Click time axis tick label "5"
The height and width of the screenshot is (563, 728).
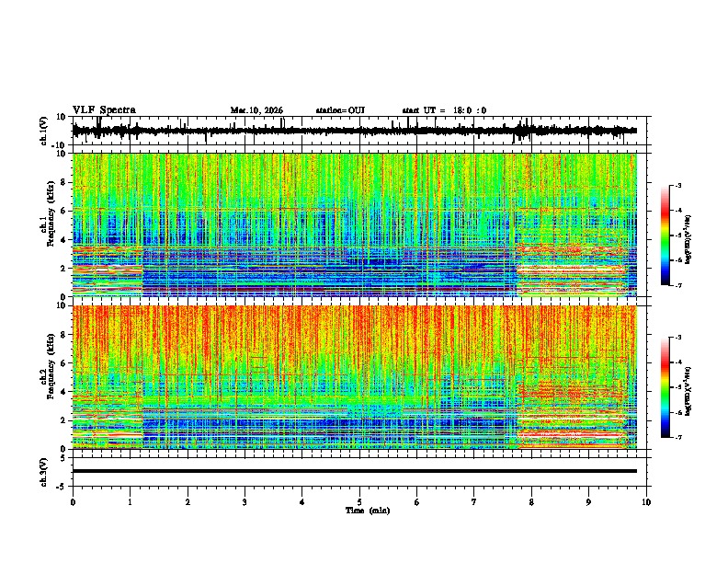(x=359, y=502)
